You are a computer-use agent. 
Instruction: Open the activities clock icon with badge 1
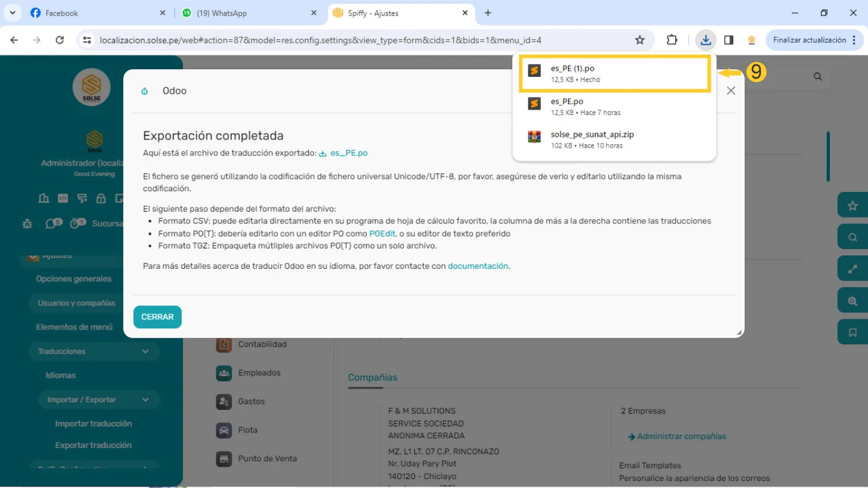76,224
